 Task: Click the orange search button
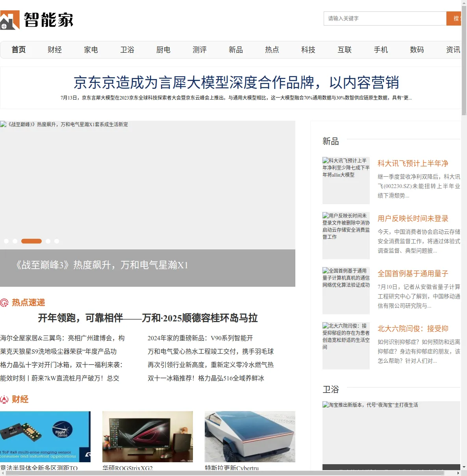(x=454, y=18)
